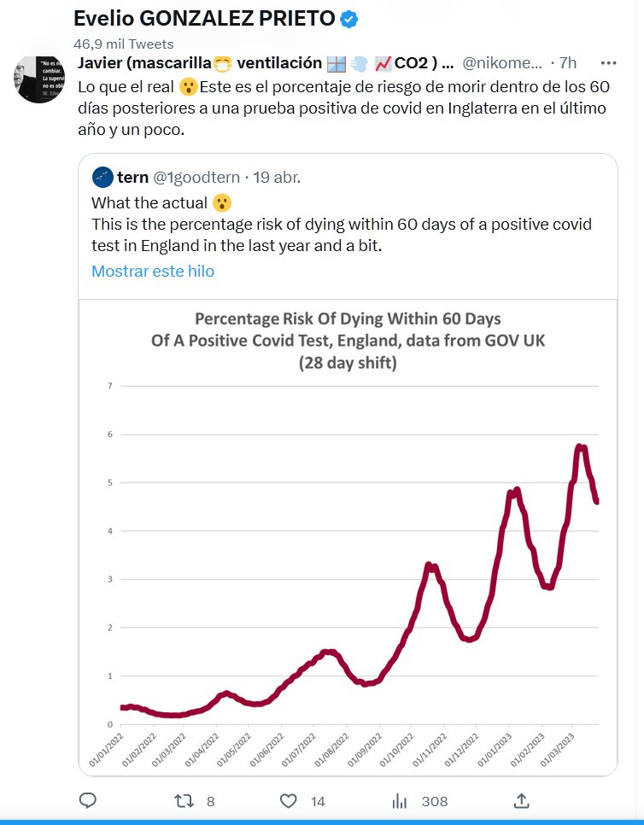Open the three-dot more options menu
644x825 pixels.
pyautogui.click(x=609, y=63)
